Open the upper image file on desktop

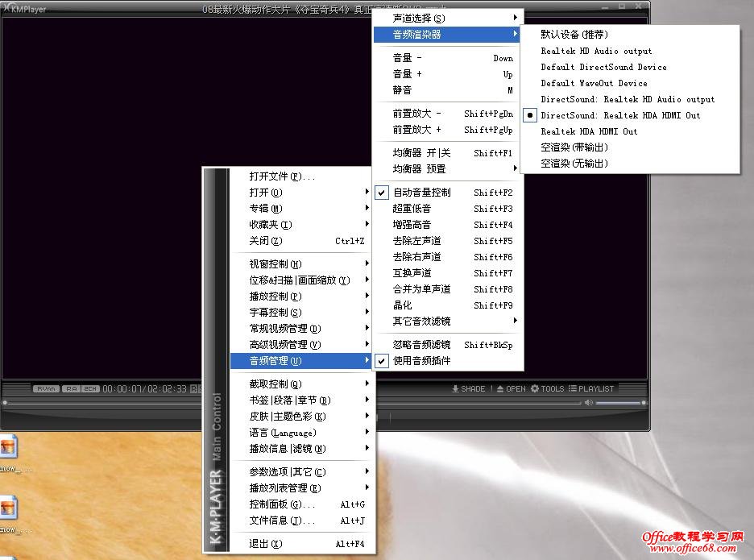tap(7, 446)
